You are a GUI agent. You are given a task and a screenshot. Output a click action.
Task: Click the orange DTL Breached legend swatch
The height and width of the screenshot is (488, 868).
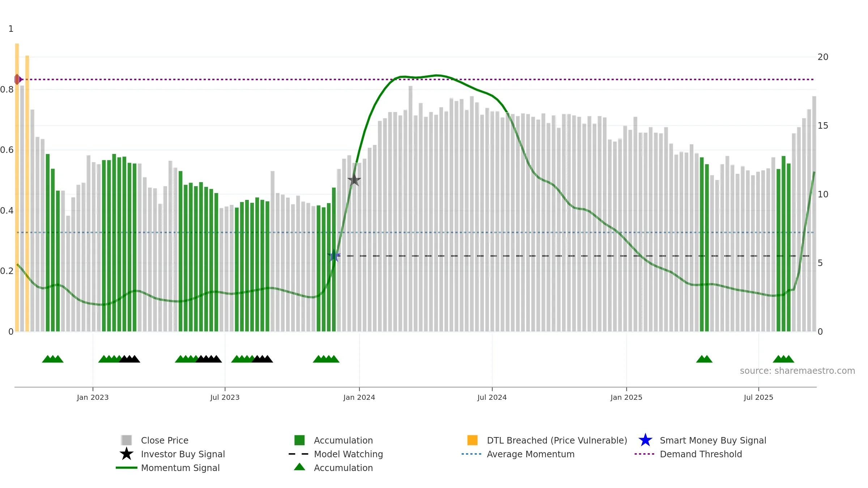(472, 440)
